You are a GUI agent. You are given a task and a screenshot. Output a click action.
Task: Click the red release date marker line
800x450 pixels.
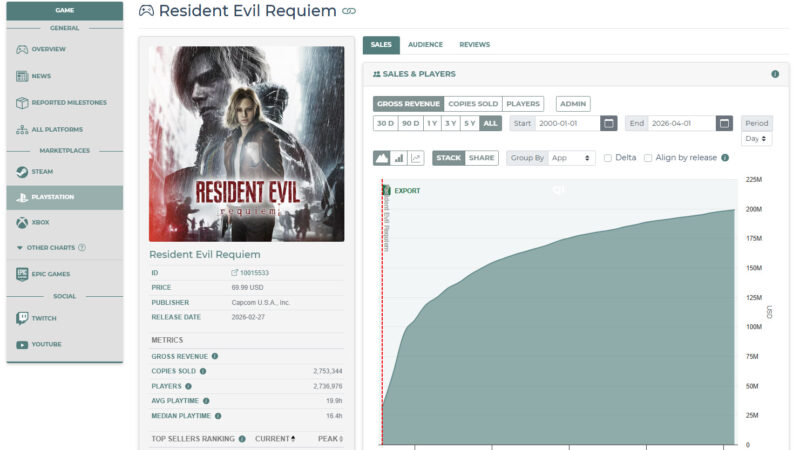(x=382, y=312)
